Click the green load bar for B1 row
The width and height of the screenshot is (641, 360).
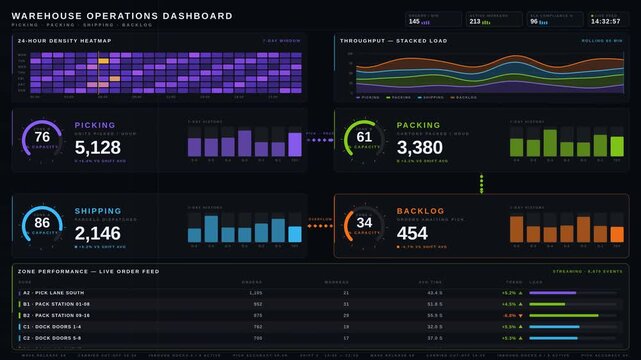[547, 304]
